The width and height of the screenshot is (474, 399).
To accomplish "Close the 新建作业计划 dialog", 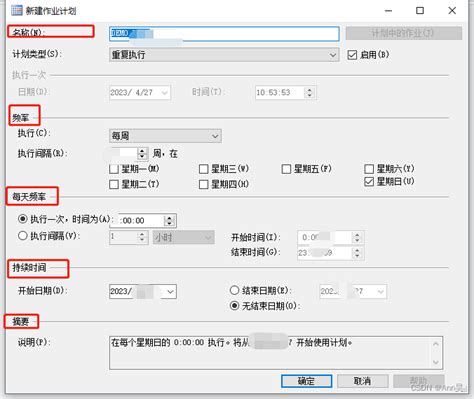I will click(452, 11).
